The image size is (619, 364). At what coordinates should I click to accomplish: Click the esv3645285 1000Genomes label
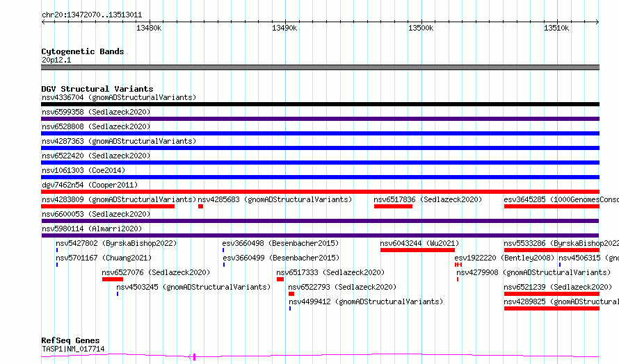[x=561, y=199]
